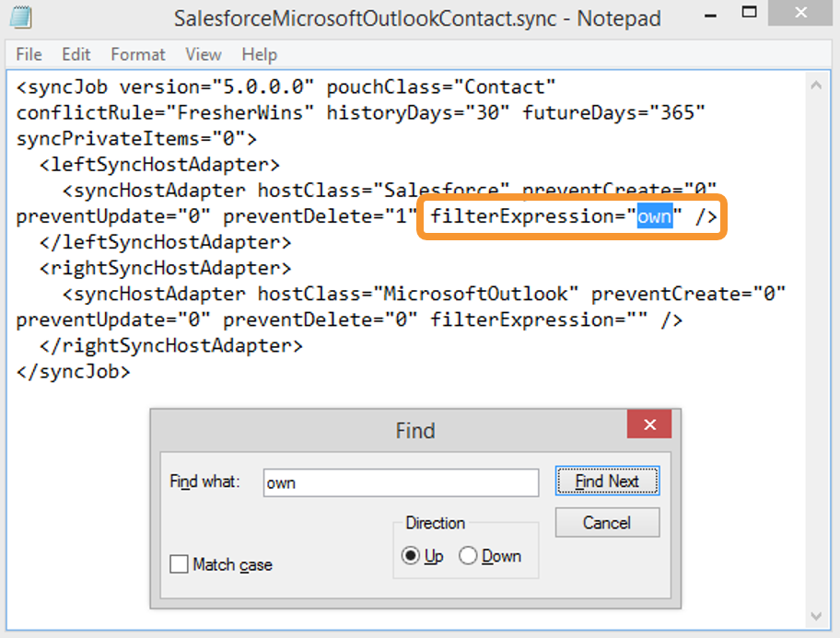
Task: Open the Help menu
Action: (260, 54)
